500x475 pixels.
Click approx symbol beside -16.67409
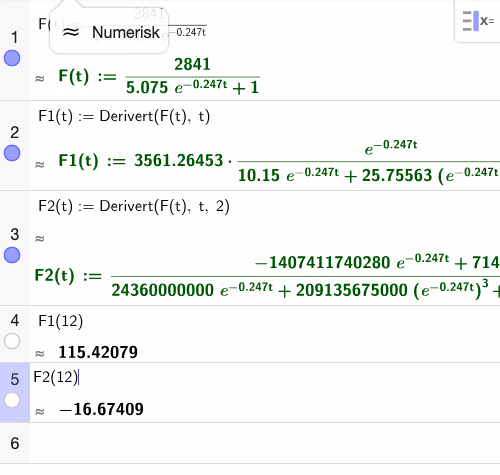click(40, 411)
